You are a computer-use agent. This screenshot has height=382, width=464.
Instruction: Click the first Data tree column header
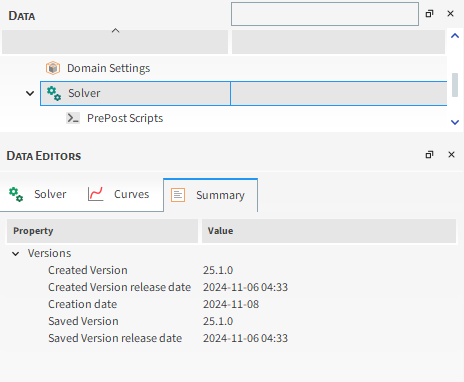(115, 42)
